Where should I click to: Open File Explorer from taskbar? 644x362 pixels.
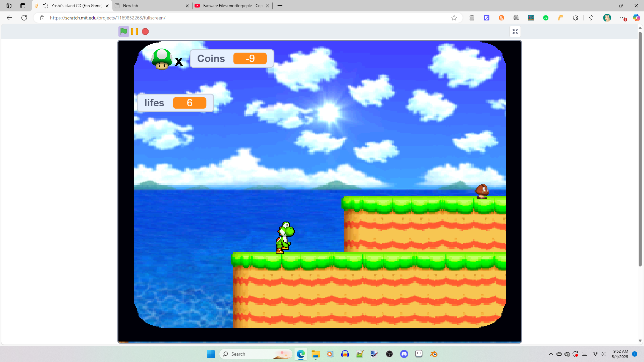pyautogui.click(x=315, y=354)
